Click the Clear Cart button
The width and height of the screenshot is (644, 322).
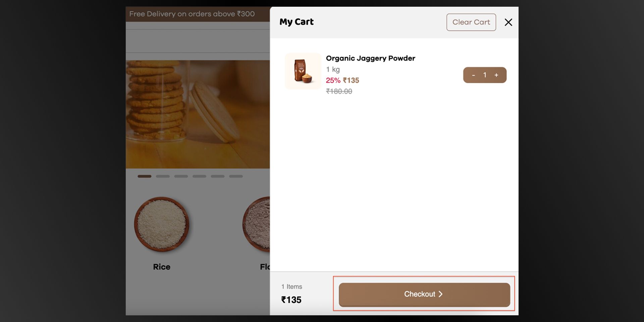pos(471,22)
